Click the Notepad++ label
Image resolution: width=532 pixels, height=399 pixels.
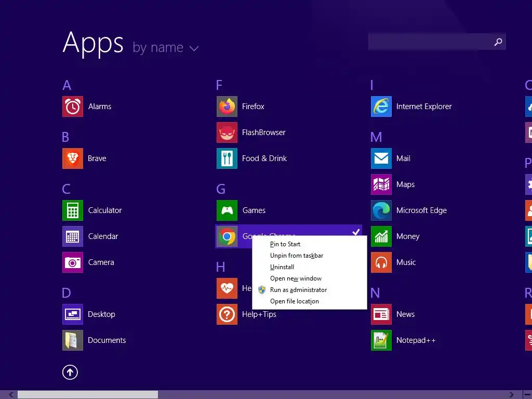tap(416, 340)
